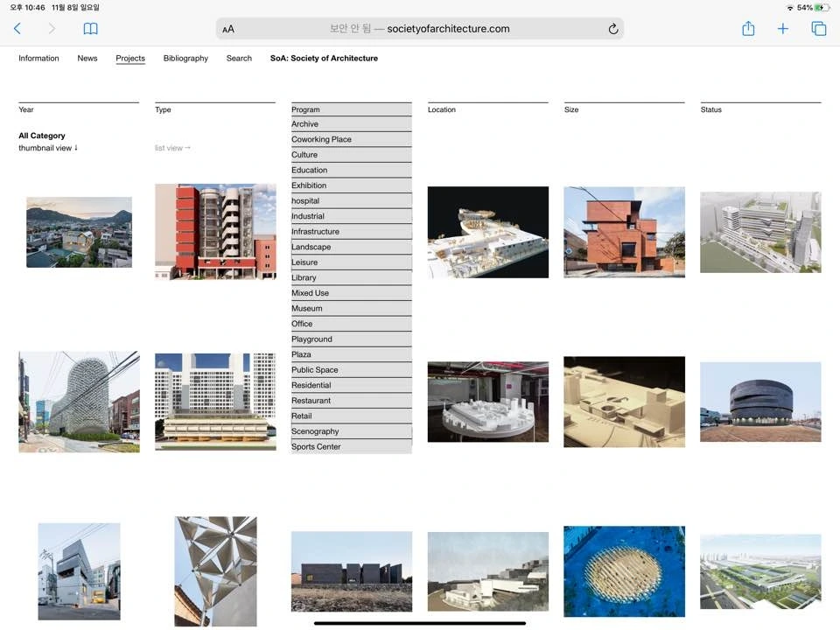Open the blue pool circular structure thumbnail
This screenshot has width=840, height=630.
pyautogui.click(x=624, y=571)
